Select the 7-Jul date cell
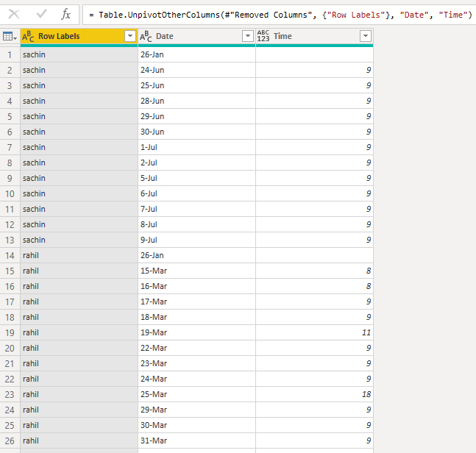This screenshot has width=476, height=453. [x=196, y=210]
